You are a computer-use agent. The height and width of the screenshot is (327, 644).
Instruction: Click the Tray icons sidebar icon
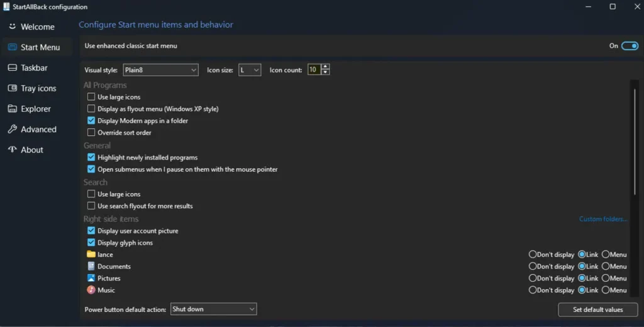12,89
